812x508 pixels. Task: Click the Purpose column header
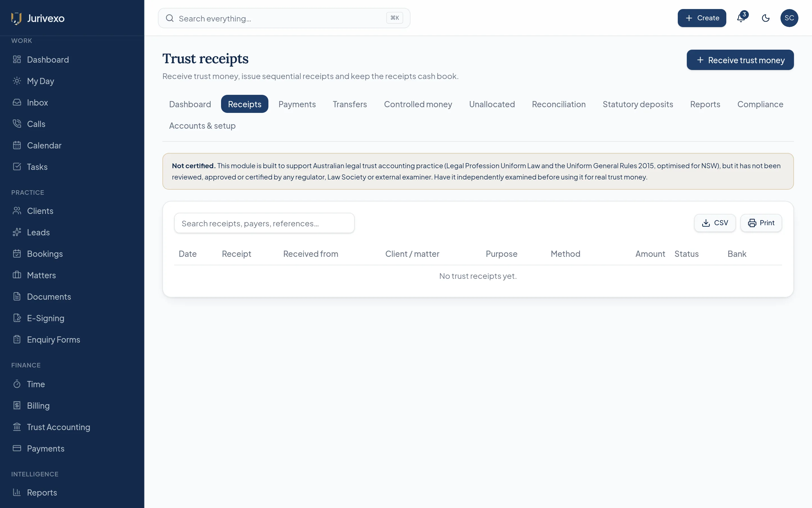coord(501,254)
